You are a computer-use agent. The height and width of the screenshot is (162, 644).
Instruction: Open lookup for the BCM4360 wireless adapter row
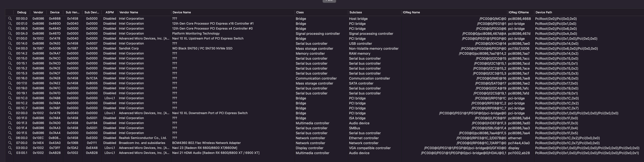[10, 143]
